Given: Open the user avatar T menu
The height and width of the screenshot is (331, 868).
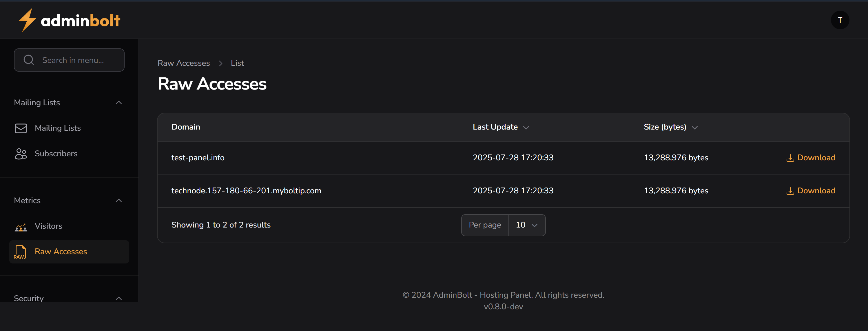Looking at the screenshot, I should point(840,20).
